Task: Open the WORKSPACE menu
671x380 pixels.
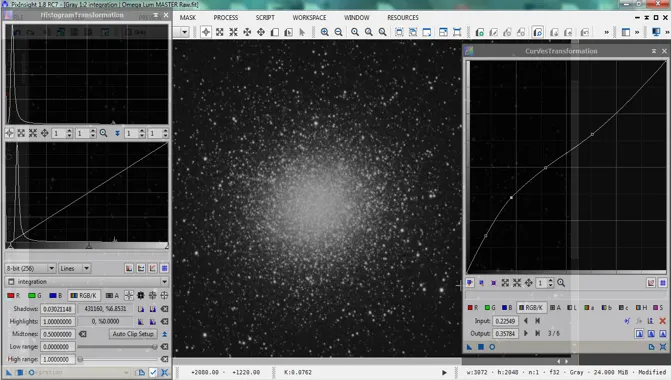Action: (x=309, y=18)
